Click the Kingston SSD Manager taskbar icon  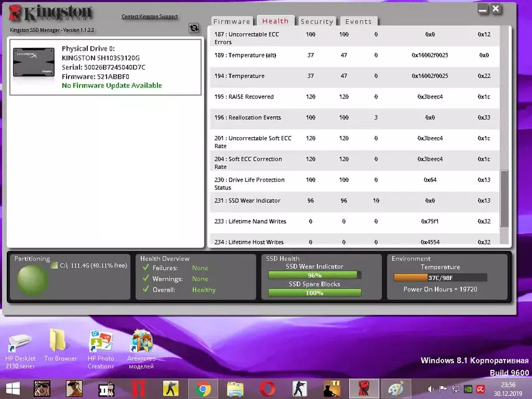tap(364, 388)
